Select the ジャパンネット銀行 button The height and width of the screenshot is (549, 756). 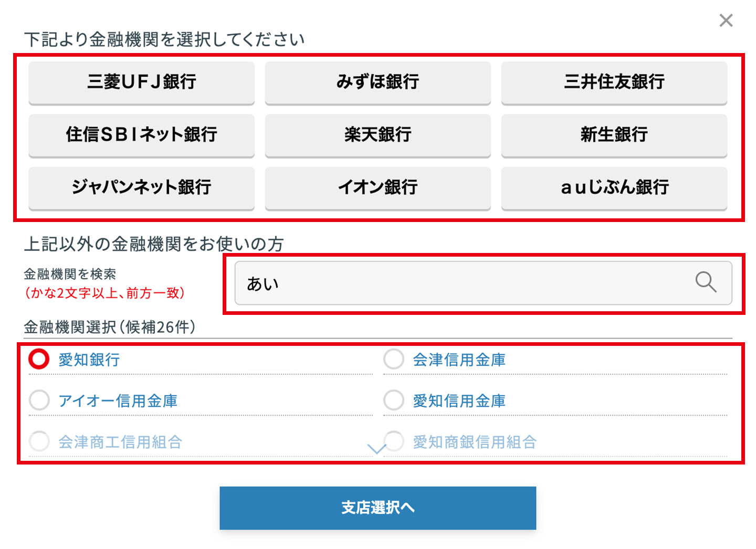pyautogui.click(x=141, y=187)
